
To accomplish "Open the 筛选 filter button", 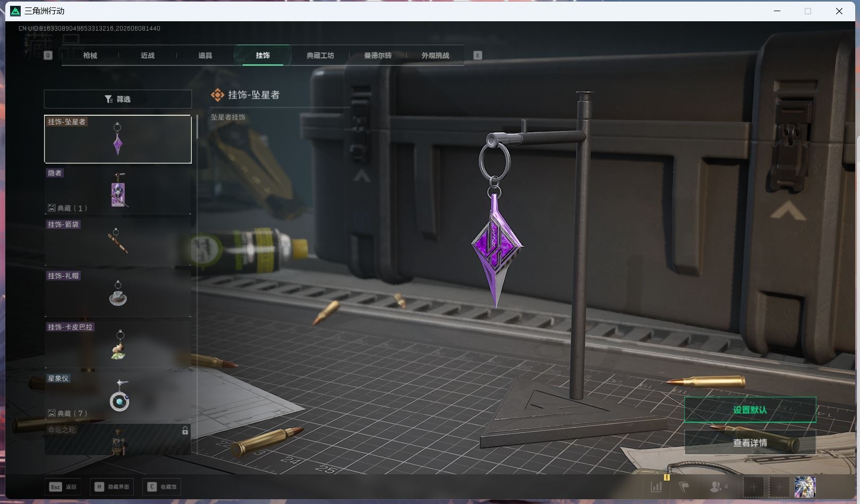I will coord(118,99).
